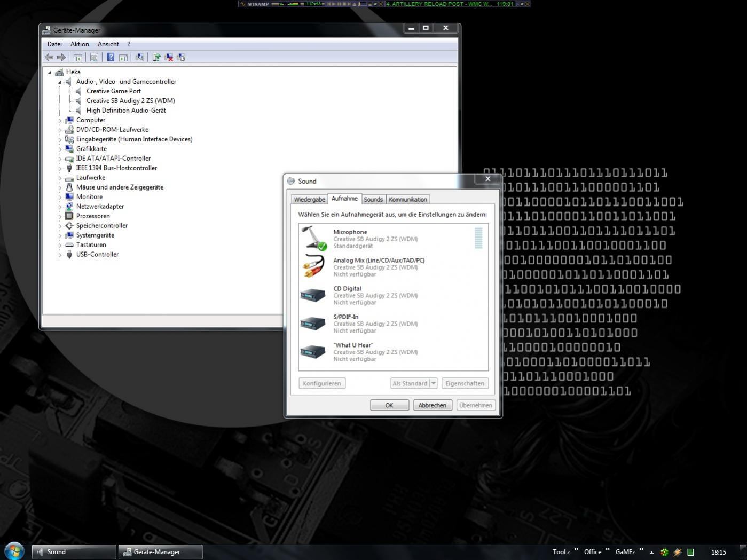Switch to the Kommunikation tab
This screenshot has width=747, height=560.
[x=408, y=199]
